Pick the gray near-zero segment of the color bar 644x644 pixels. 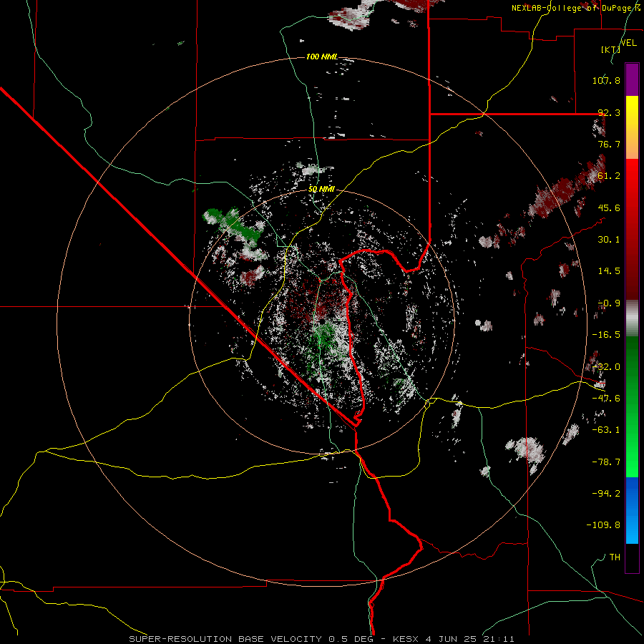click(632, 318)
